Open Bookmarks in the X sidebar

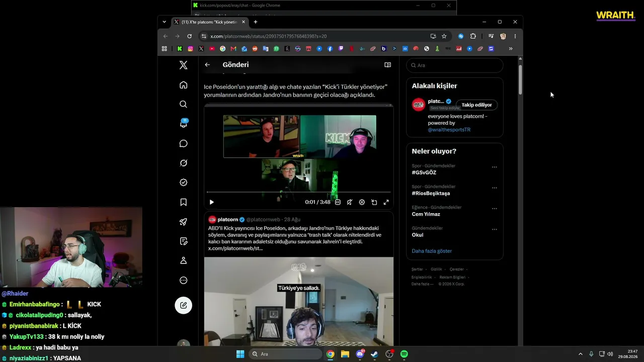tap(183, 202)
